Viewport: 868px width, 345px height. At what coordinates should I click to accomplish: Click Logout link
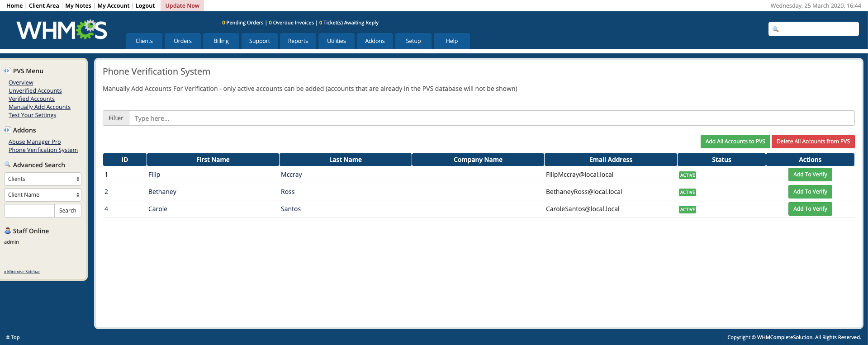pos(145,5)
